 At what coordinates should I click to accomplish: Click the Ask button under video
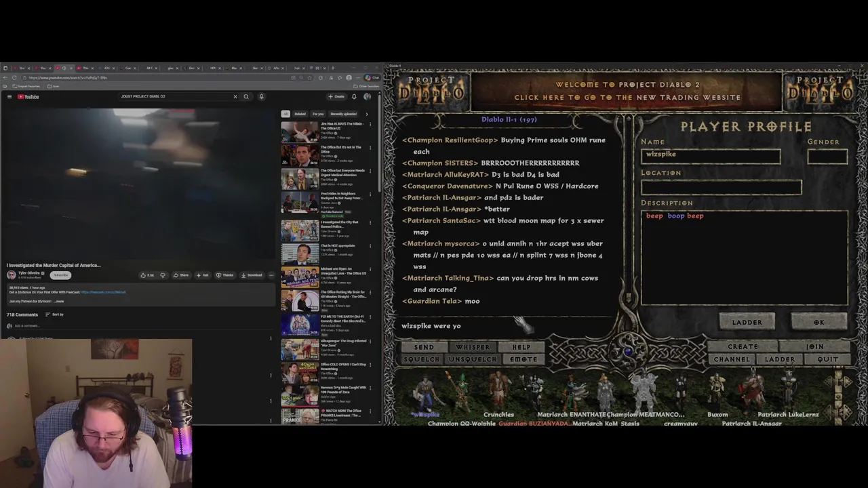coord(202,275)
